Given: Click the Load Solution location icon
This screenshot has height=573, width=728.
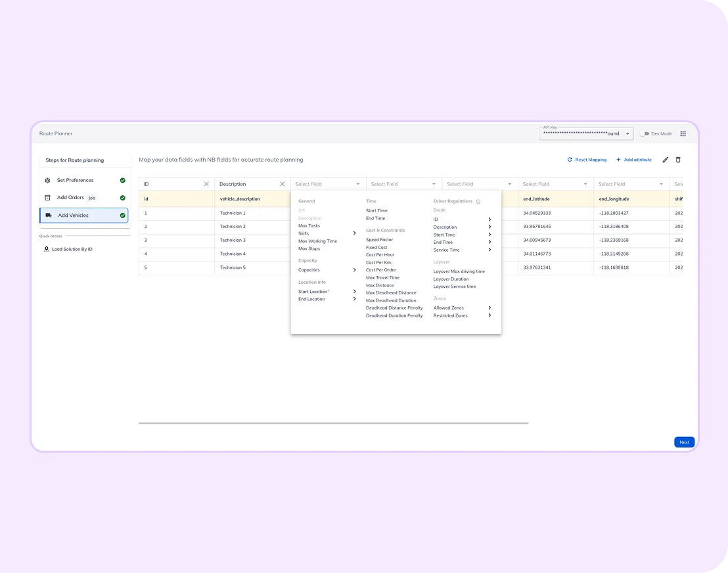Looking at the screenshot, I should coord(47,249).
